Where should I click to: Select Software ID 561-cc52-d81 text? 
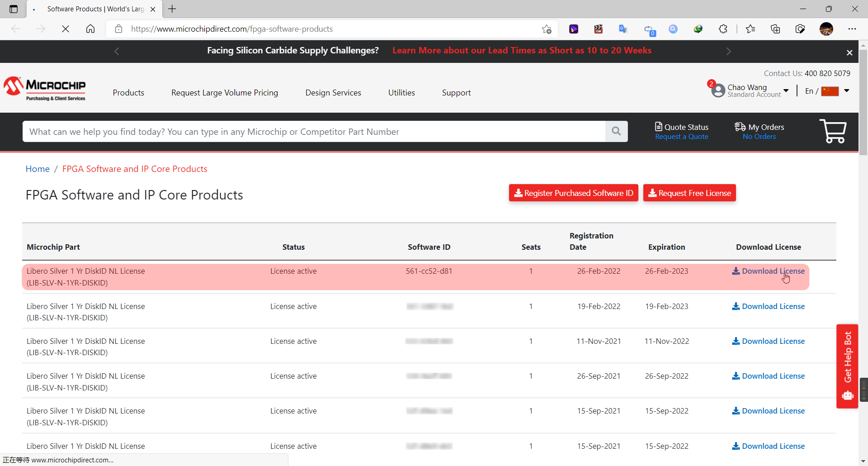(x=429, y=271)
